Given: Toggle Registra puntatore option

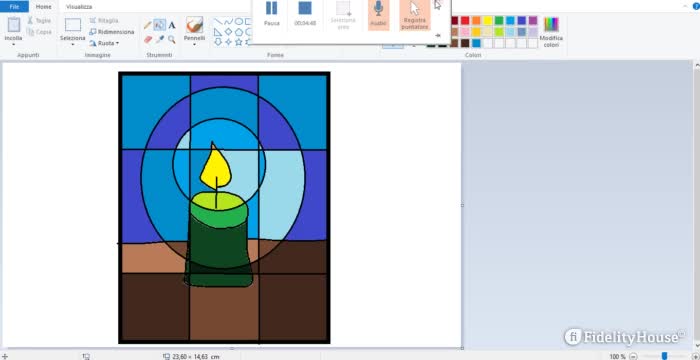Looking at the screenshot, I should pyautogui.click(x=415, y=15).
